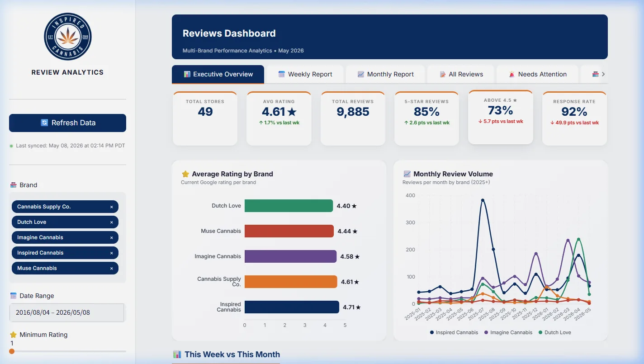The image size is (644, 364).
Task: Click '↑ 1.7% vs last wk' text
Action: [279, 123]
